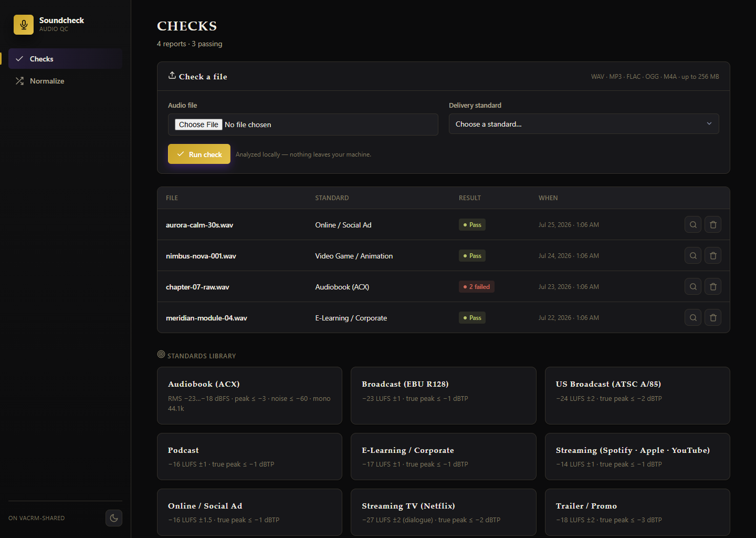The width and height of the screenshot is (756, 538).
Task: Delete the chapter-07-raw.wav report
Action: point(713,286)
